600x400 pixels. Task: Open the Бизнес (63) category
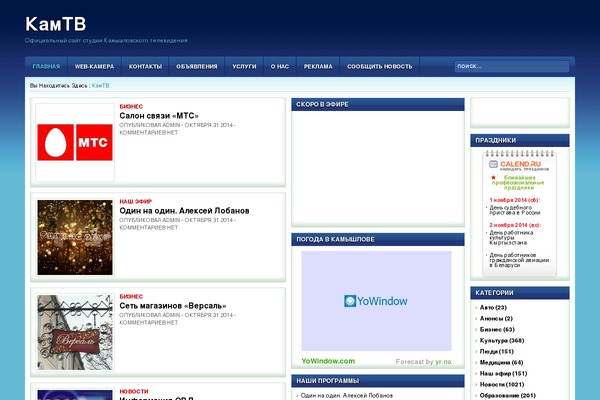[x=497, y=330]
